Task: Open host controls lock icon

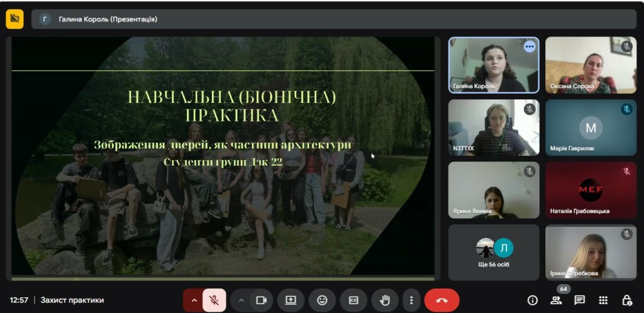Action: click(627, 300)
